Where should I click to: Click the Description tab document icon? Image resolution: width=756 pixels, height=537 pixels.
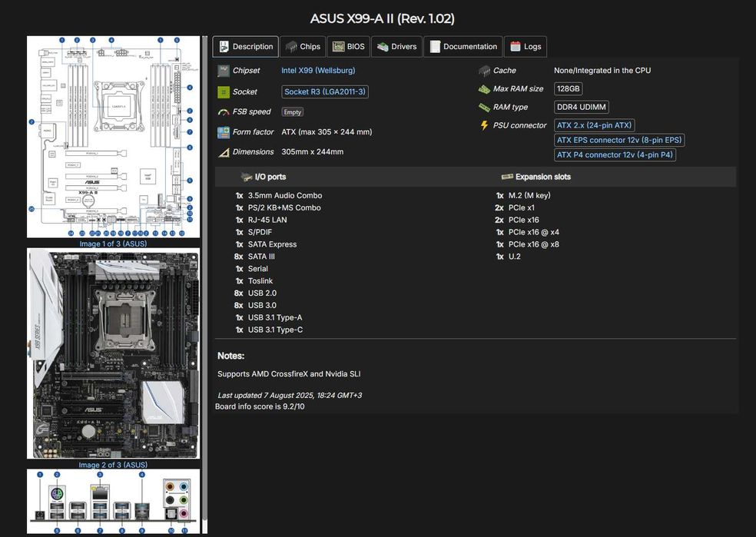[224, 47]
